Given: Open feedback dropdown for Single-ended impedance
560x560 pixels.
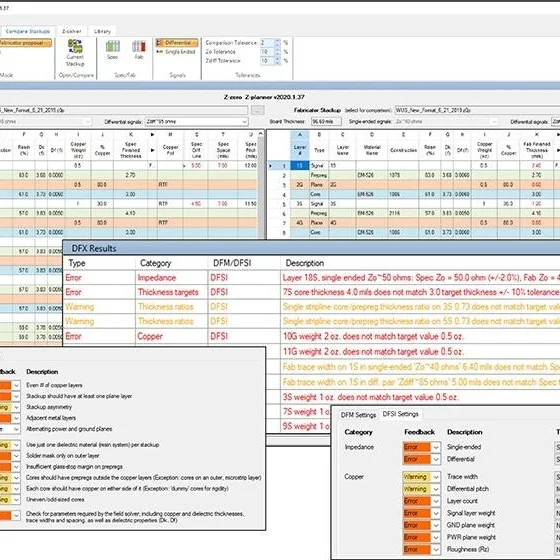Looking at the screenshot, I should (x=436, y=447).
